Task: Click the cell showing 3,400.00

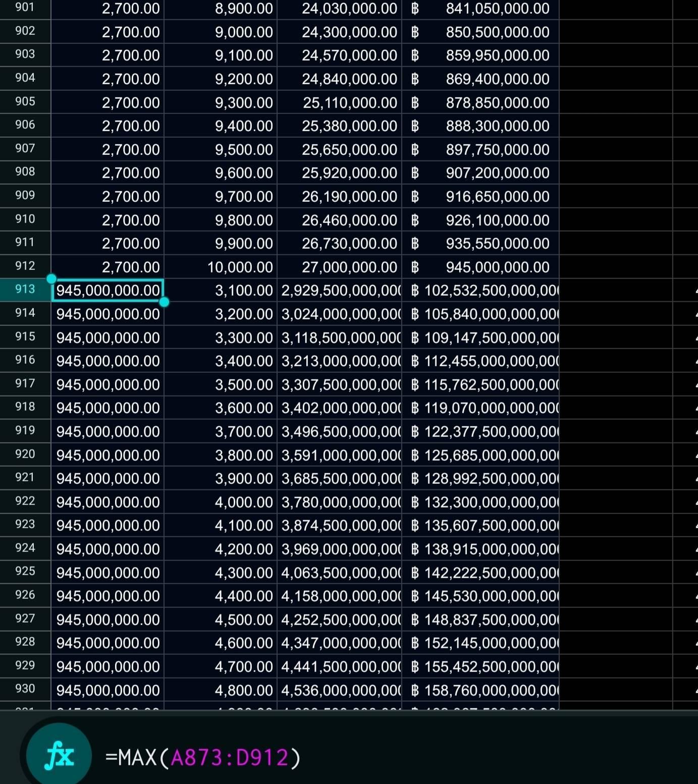Action: [x=221, y=361]
